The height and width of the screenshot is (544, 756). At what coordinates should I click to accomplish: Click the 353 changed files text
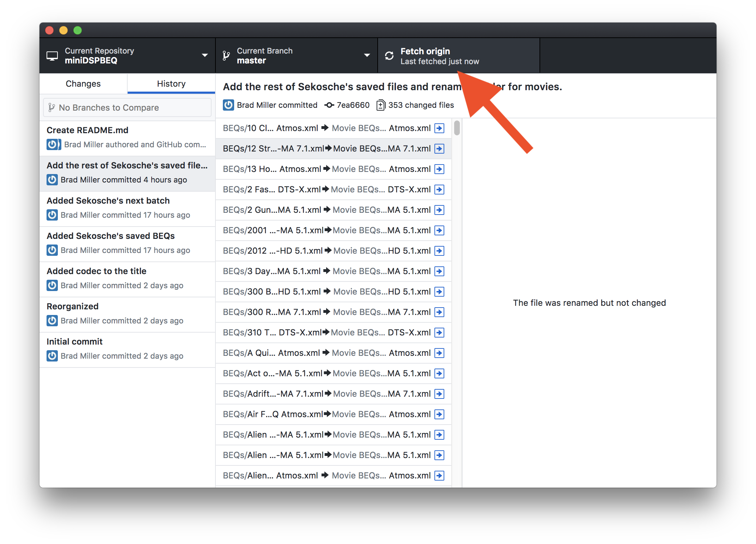pyautogui.click(x=421, y=105)
